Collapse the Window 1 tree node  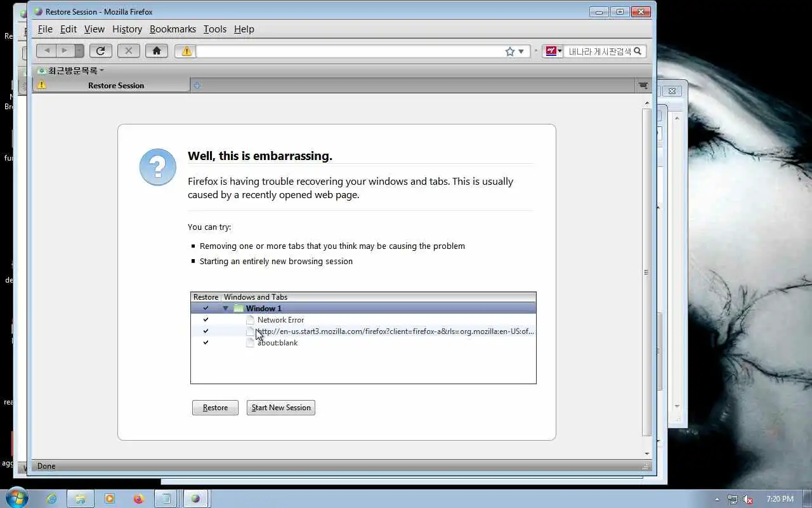click(x=225, y=308)
